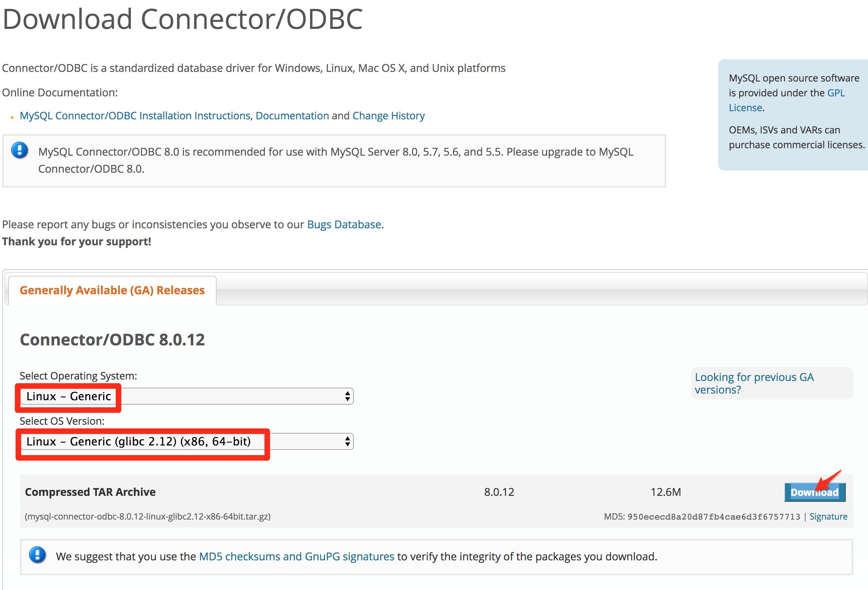Click the MD5 checksum hash value

click(x=713, y=517)
